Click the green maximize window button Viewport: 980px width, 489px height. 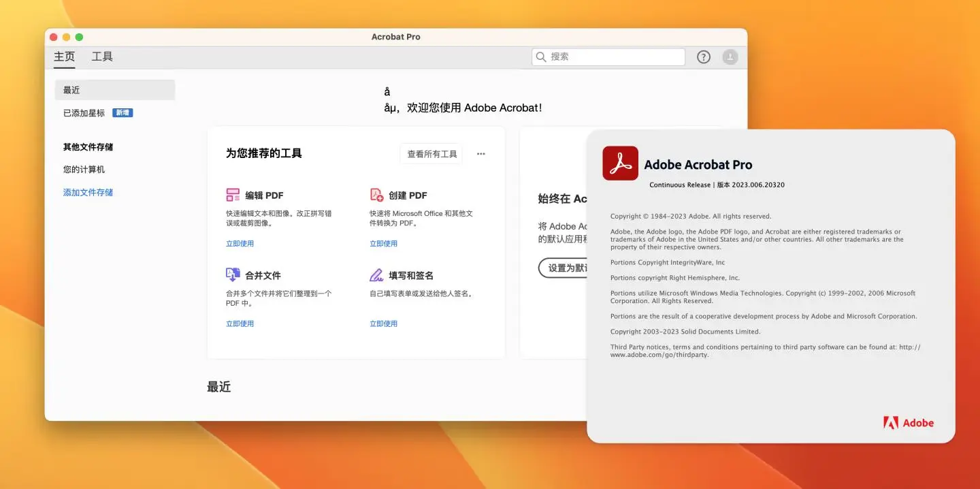[x=79, y=37]
